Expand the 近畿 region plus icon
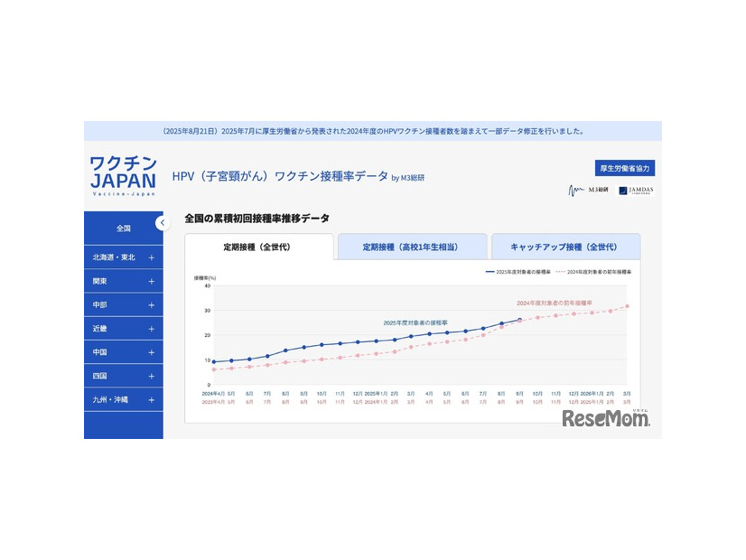The width and height of the screenshot is (746, 560). point(151,329)
